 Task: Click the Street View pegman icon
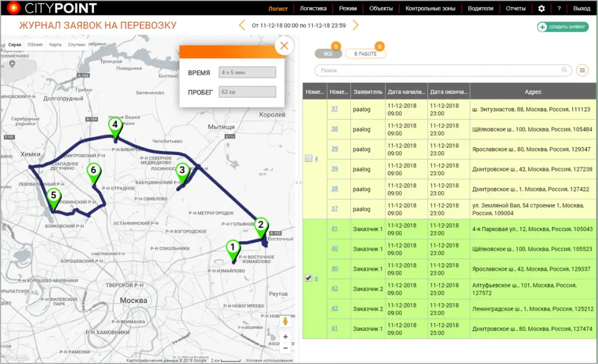tap(285, 321)
